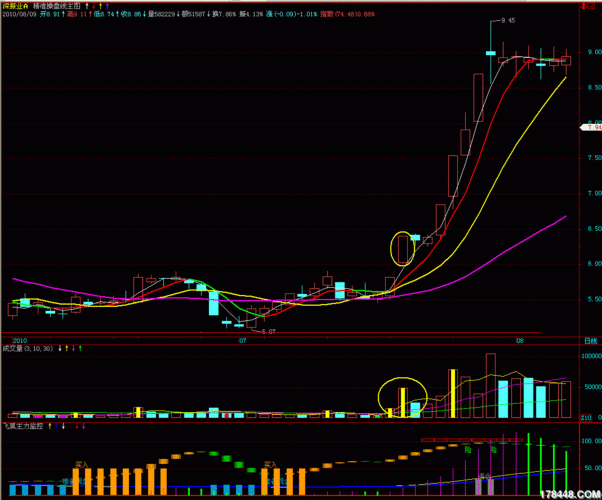Image resolution: width=602 pixels, height=500 pixels.
Task: Click the 08 month marker on time axis
Action: (520, 341)
